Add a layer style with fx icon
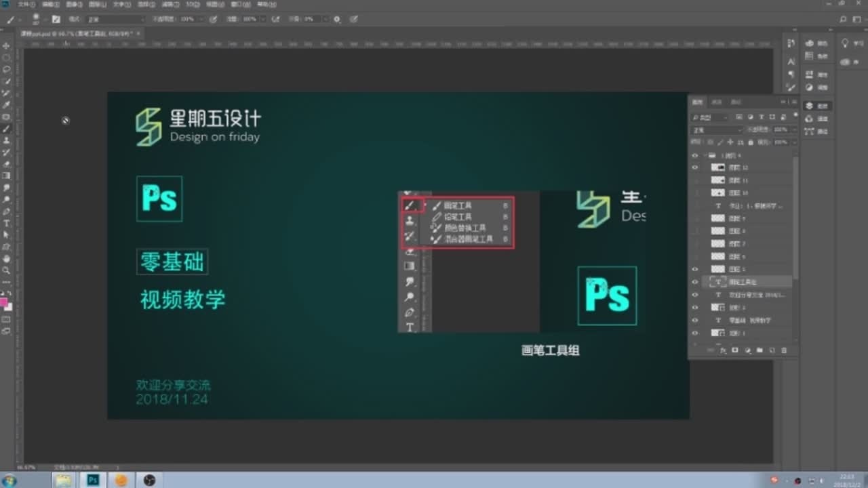The image size is (868, 488). point(723,350)
